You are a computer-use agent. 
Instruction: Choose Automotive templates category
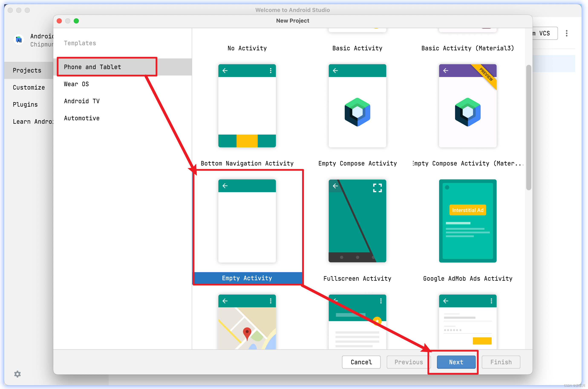tap(82, 118)
